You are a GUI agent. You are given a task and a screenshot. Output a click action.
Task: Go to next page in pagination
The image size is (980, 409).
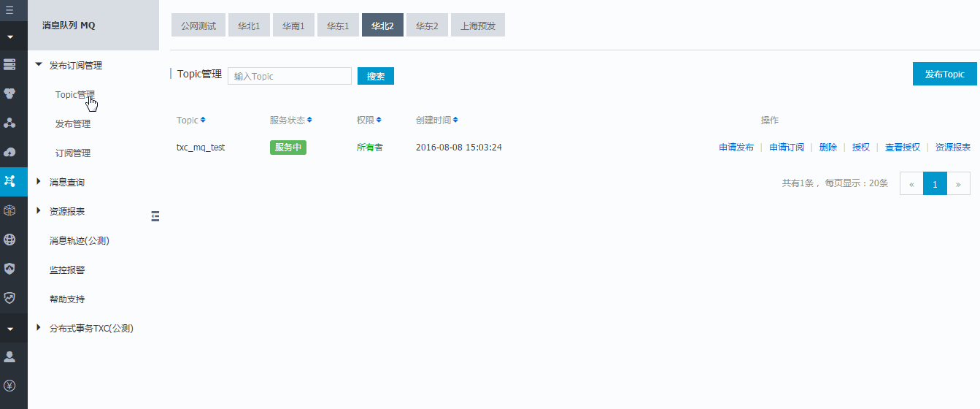coord(958,184)
